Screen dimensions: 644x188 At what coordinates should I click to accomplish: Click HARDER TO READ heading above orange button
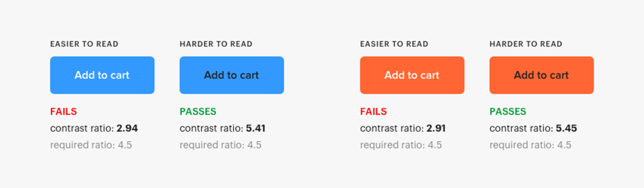pyautogui.click(x=526, y=44)
